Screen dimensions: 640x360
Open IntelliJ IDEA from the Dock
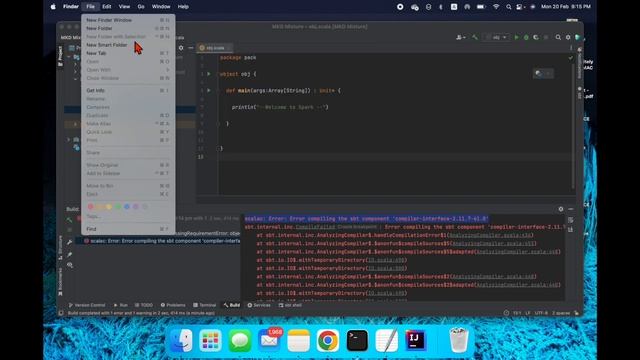click(x=416, y=340)
